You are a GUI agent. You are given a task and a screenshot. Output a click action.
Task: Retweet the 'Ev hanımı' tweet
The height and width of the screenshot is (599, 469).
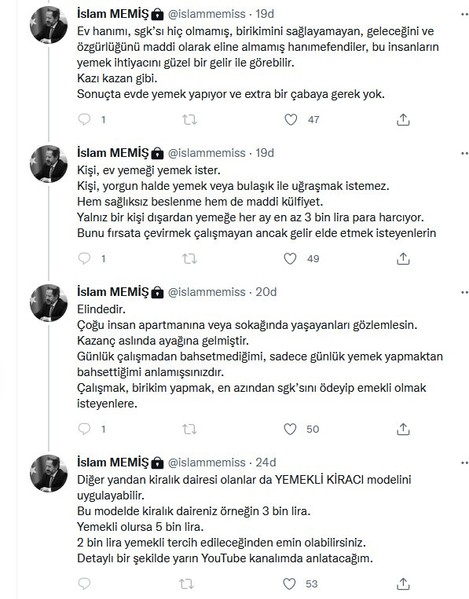(x=189, y=120)
